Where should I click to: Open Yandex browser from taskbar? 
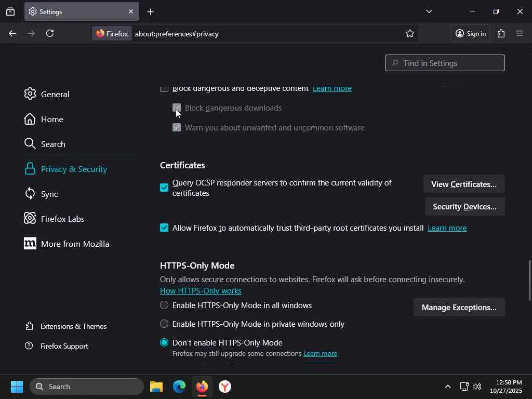(225, 387)
